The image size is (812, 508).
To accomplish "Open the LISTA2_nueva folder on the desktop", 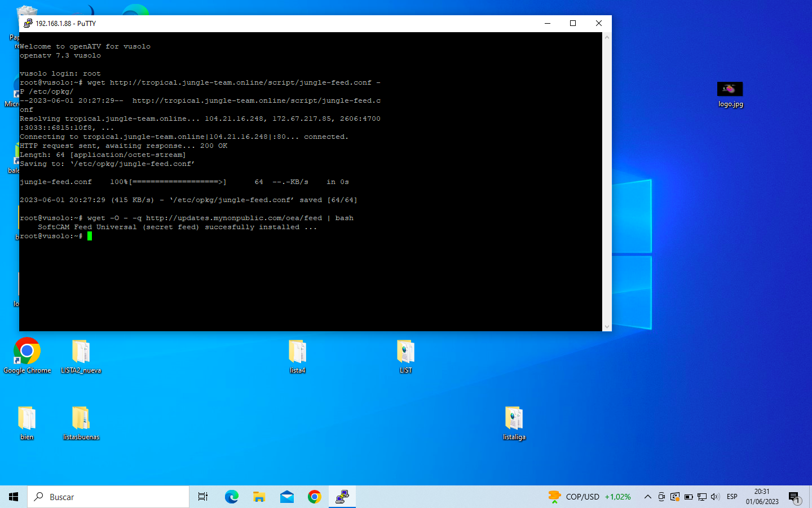I will click(81, 352).
